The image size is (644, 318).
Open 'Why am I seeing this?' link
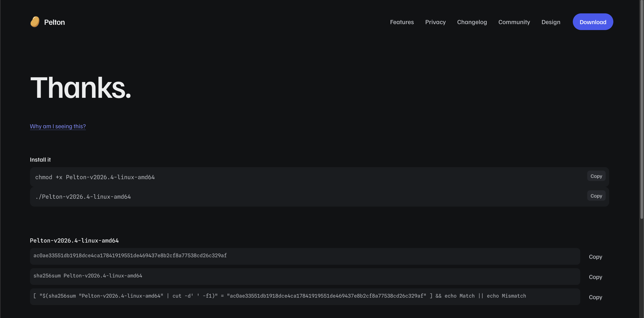58,127
